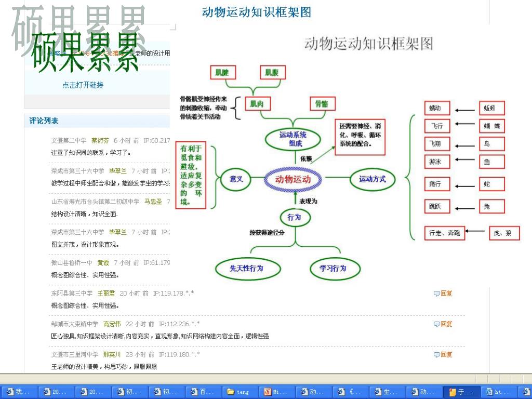The image size is (532, 399).
Task: Click the 肌腱 box in the diagram
Action: click(223, 72)
